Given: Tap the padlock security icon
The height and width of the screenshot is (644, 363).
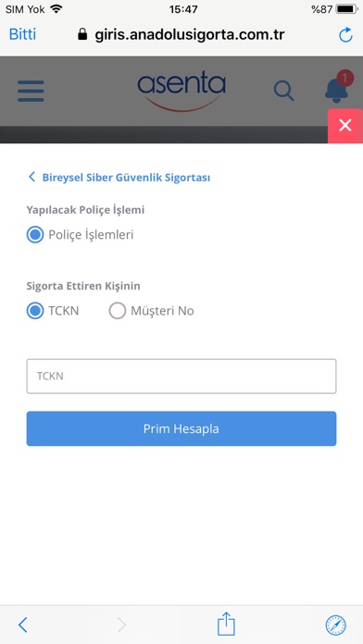Looking at the screenshot, I should (82, 34).
